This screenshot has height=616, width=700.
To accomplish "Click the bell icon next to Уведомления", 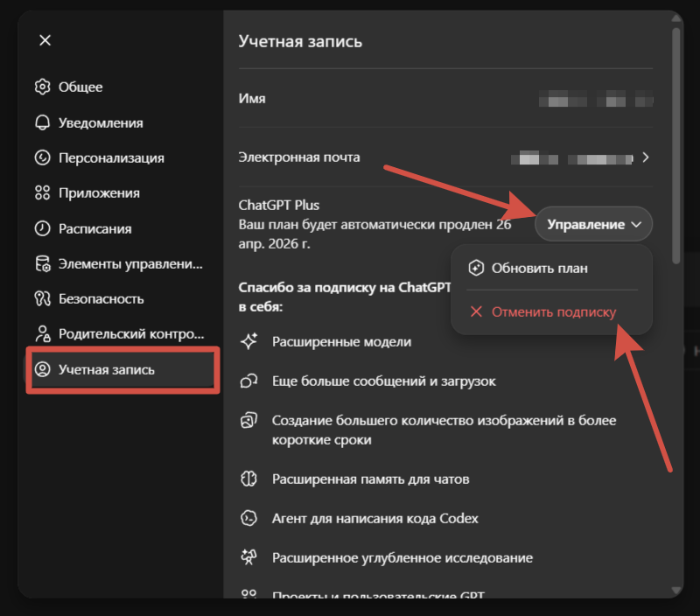I will 42,122.
